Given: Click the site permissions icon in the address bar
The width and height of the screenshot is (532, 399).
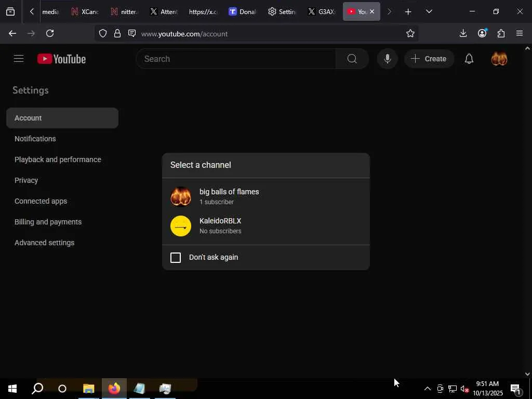Looking at the screenshot, I should 132,33.
